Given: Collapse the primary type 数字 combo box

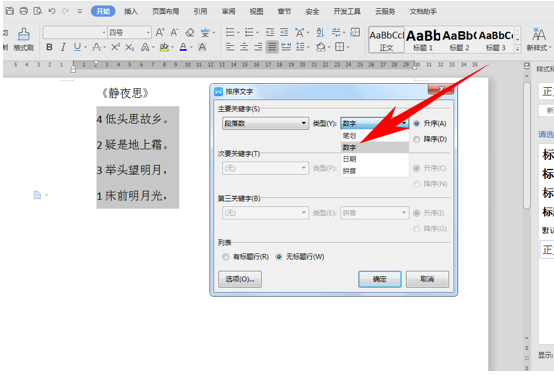Looking at the screenshot, I should pos(375,123).
